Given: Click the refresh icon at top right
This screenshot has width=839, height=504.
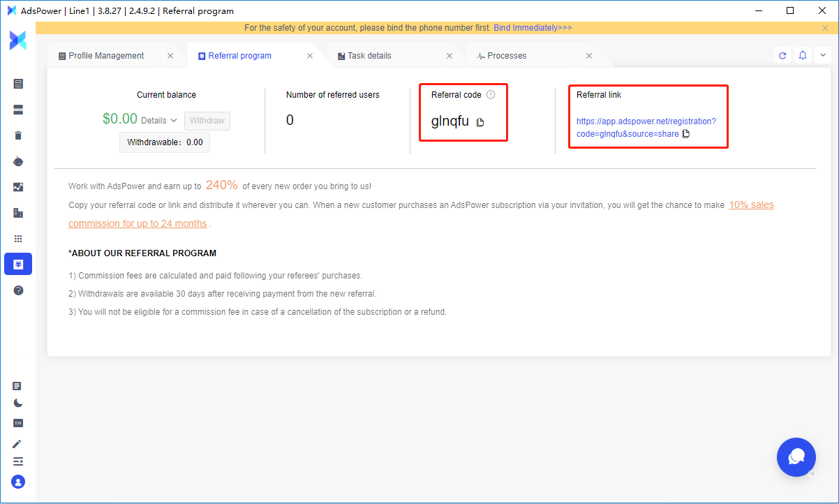Looking at the screenshot, I should (x=782, y=56).
